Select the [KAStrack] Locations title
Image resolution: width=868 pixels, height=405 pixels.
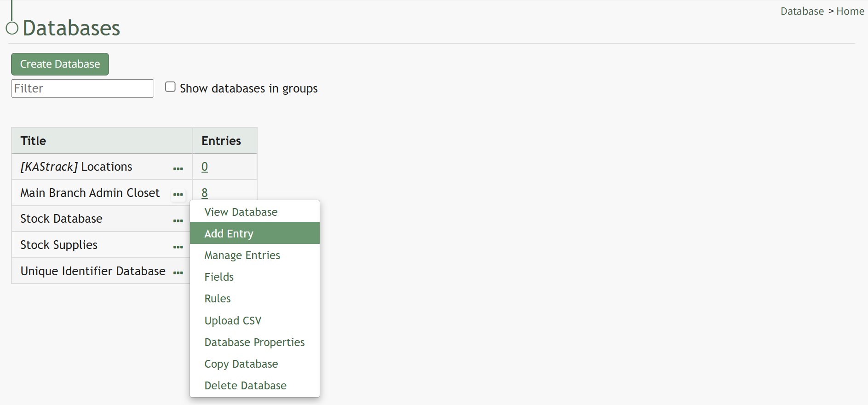click(76, 167)
